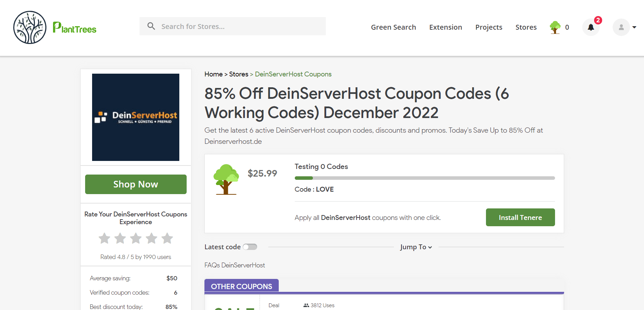Go to Home breadcrumb link
Screen dimensions: 644x310
coord(214,74)
